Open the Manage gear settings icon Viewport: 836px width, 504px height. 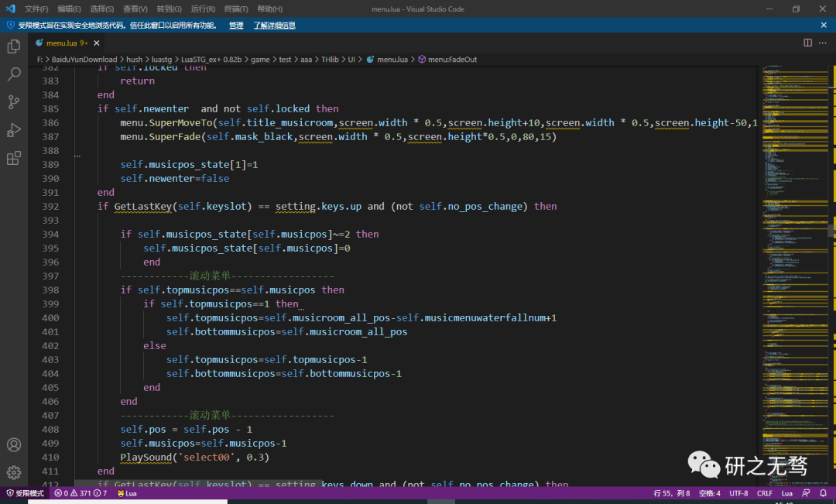tap(13, 472)
